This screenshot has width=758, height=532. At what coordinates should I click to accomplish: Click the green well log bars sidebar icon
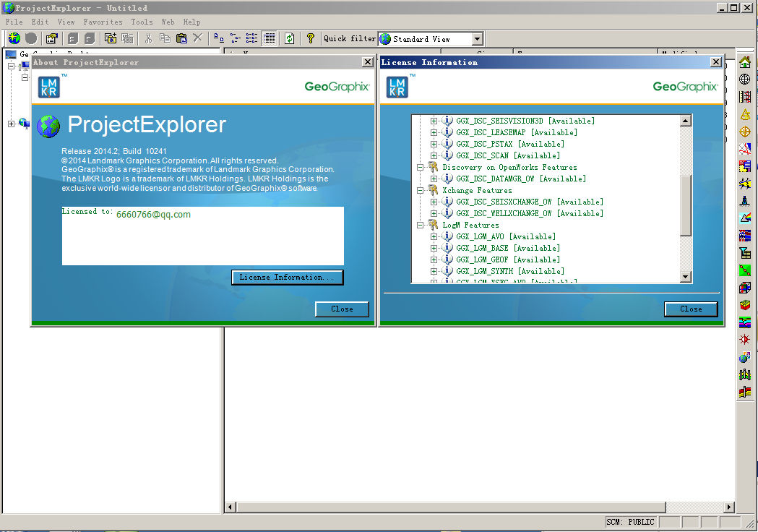[745, 374]
